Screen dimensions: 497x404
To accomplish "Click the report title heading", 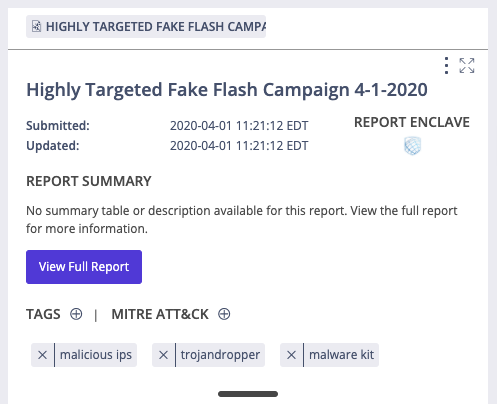I will (x=227, y=90).
